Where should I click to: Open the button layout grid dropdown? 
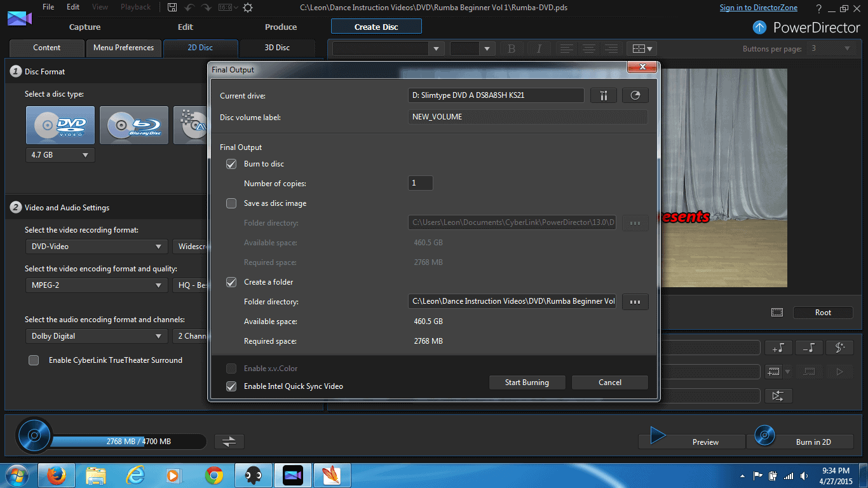point(642,49)
